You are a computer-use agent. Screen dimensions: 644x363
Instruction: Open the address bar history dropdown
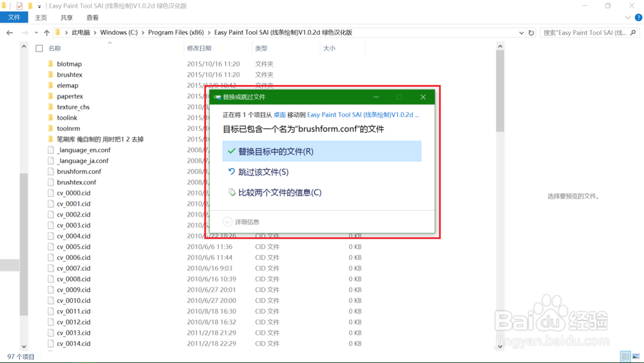(521, 32)
